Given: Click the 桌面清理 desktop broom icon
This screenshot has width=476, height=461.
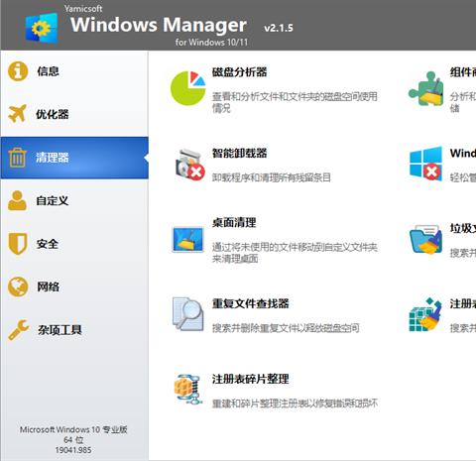Looking at the screenshot, I should coord(187,240).
